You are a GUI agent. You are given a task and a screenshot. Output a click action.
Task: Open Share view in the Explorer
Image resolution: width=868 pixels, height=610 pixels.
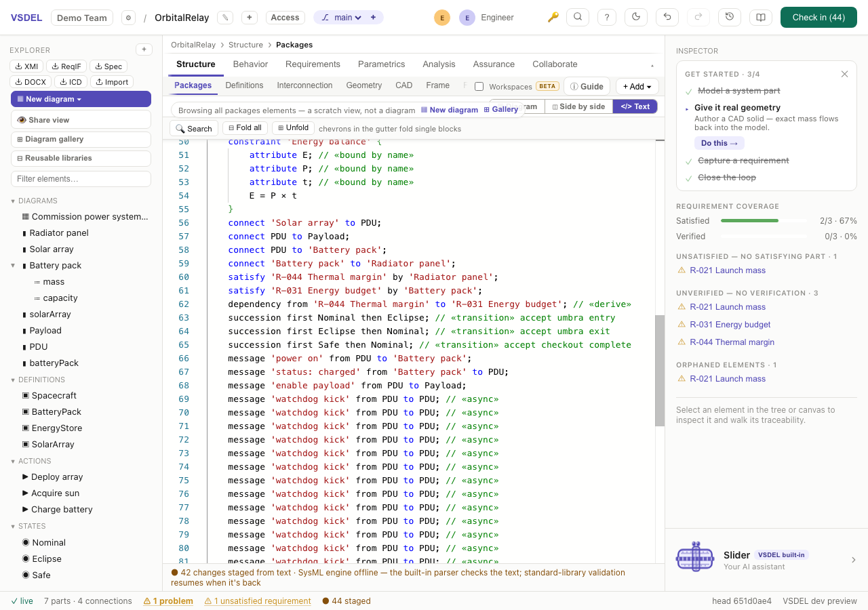pos(81,120)
